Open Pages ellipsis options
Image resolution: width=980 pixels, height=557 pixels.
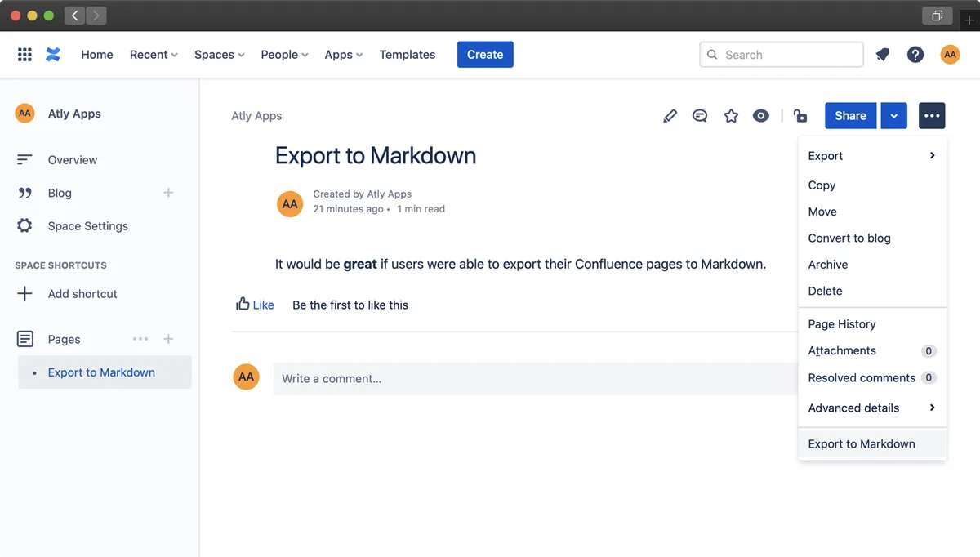click(x=140, y=339)
